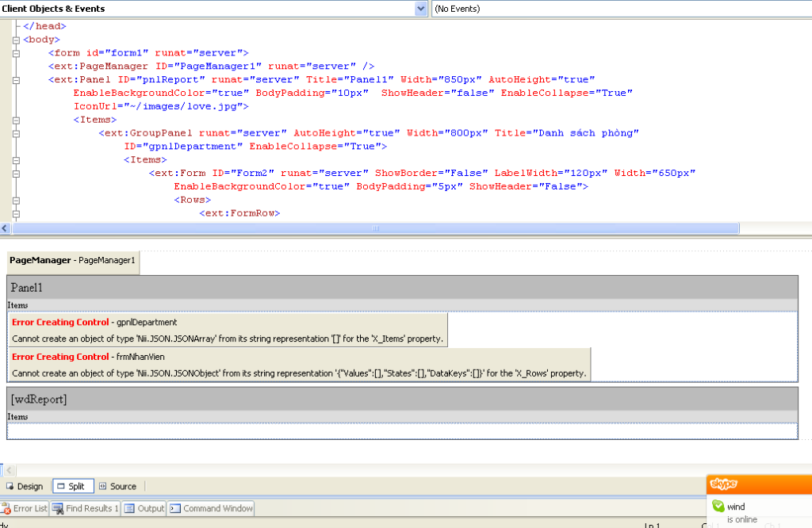
Task: Click the Command Window prompt icon
Action: [x=175, y=509]
